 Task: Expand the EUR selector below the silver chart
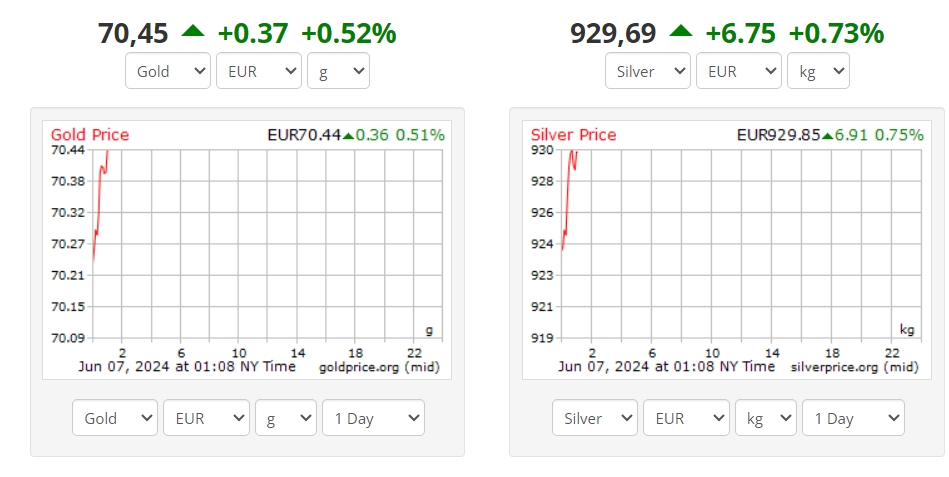686,418
